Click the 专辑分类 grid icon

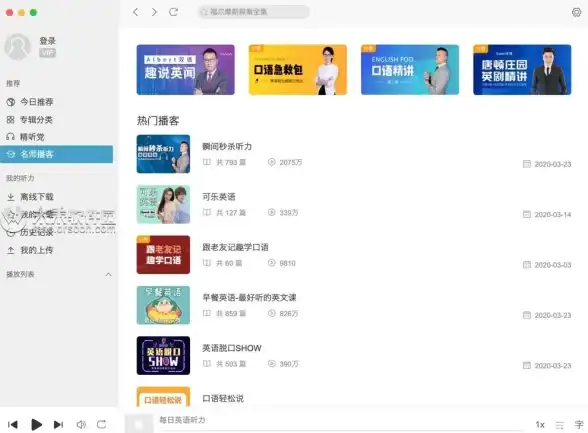pos(10,120)
